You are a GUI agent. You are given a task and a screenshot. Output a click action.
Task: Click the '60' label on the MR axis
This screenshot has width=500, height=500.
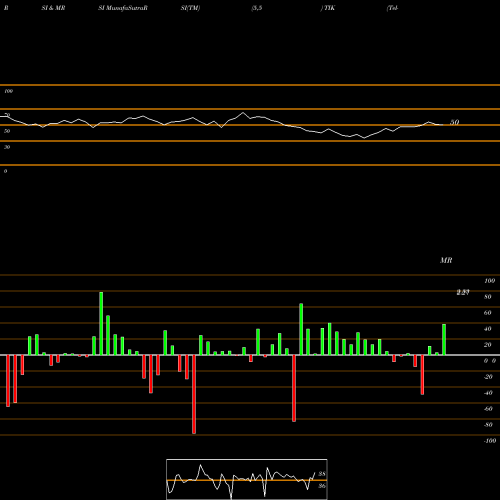[488, 313]
